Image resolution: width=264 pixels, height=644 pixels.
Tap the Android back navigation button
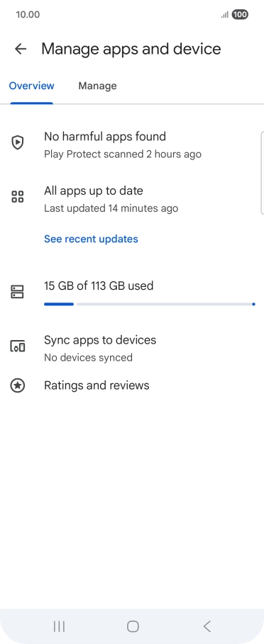207,626
